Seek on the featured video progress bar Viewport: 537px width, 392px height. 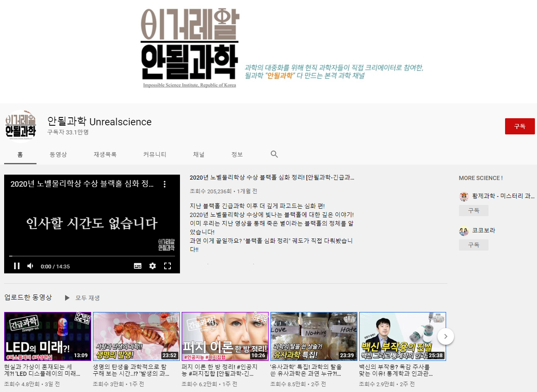pyautogui.click(x=92, y=256)
